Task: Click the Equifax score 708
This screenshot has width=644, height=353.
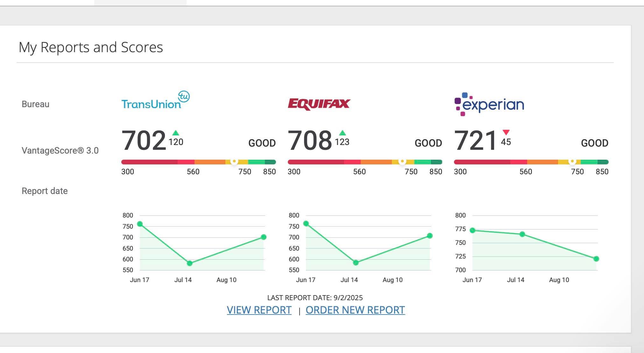Action: click(310, 140)
